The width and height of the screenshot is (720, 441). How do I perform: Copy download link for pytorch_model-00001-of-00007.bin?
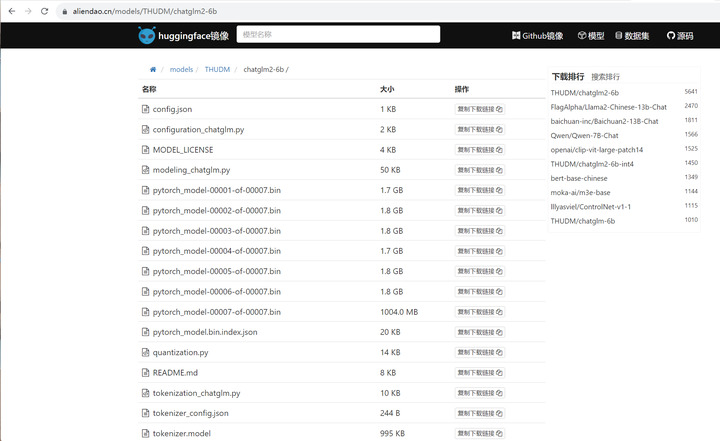click(480, 190)
